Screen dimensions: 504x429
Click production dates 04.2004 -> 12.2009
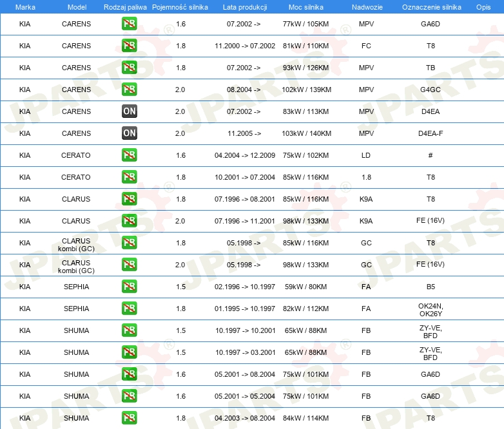tap(245, 155)
